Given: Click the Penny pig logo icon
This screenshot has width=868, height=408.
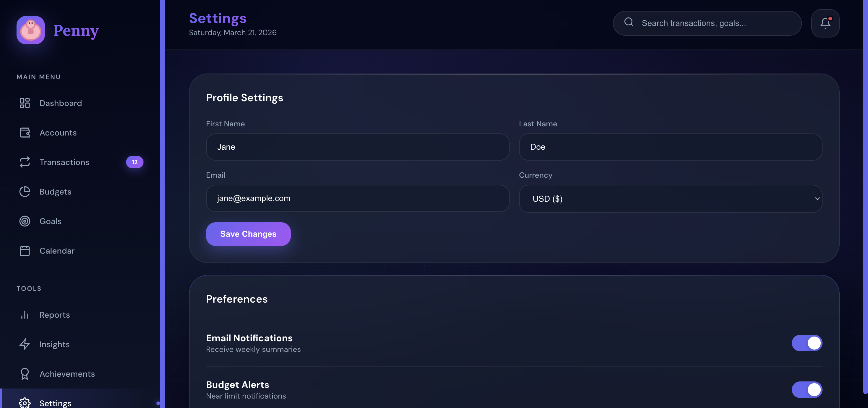Looking at the screenshot, I should click(31, 30).
